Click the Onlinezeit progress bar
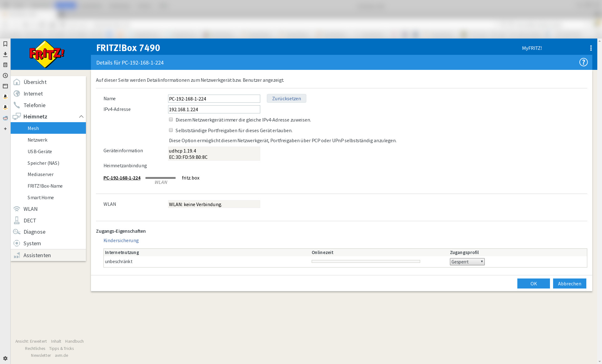The height and width of the screenshot is (364, 602). pos(366,261)
